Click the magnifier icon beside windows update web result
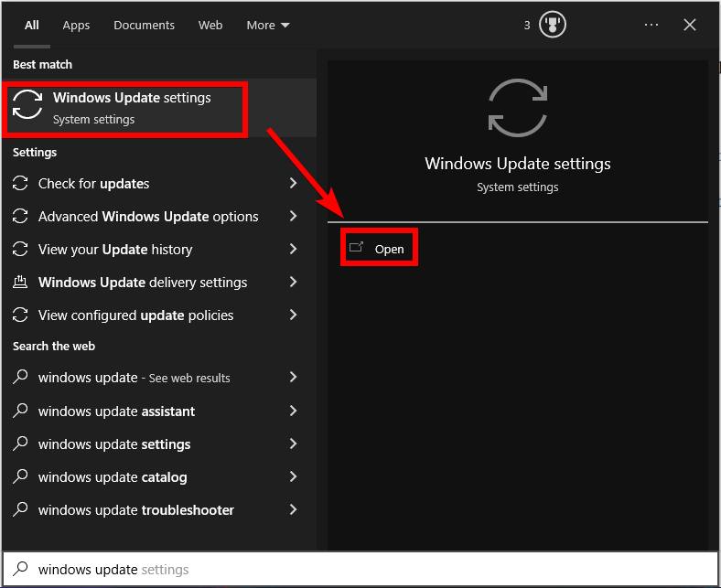 point(20,377)
